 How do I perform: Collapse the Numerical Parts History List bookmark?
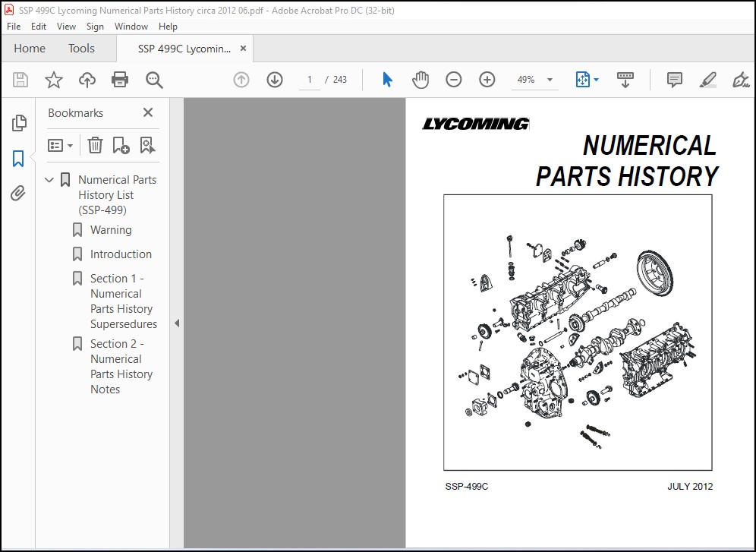point(49,180)
